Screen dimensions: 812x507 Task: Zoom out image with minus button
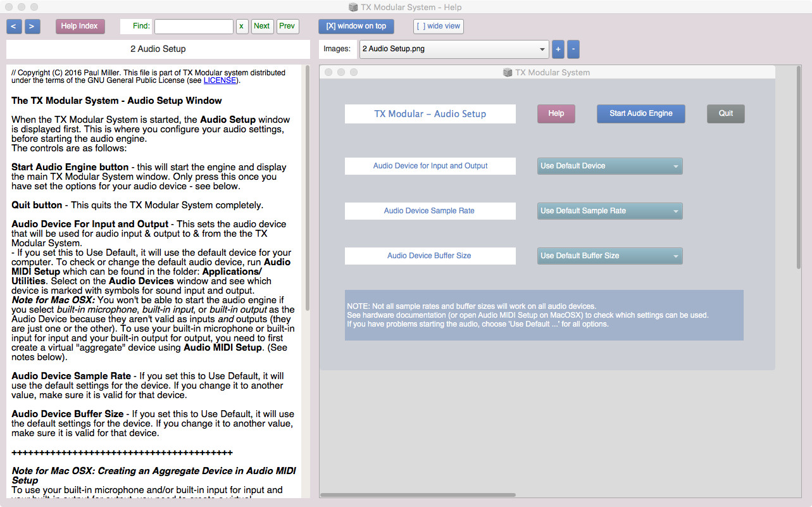[573, 49]
